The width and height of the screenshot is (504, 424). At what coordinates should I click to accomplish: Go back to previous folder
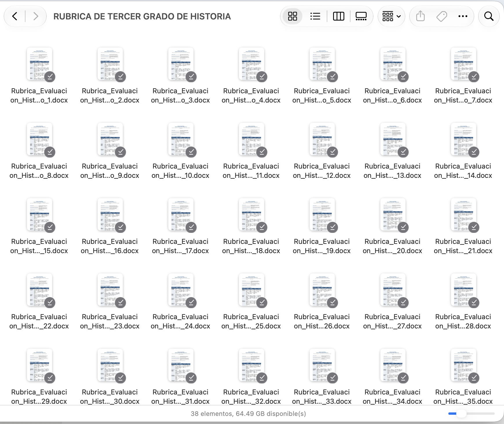pos(15,16)
